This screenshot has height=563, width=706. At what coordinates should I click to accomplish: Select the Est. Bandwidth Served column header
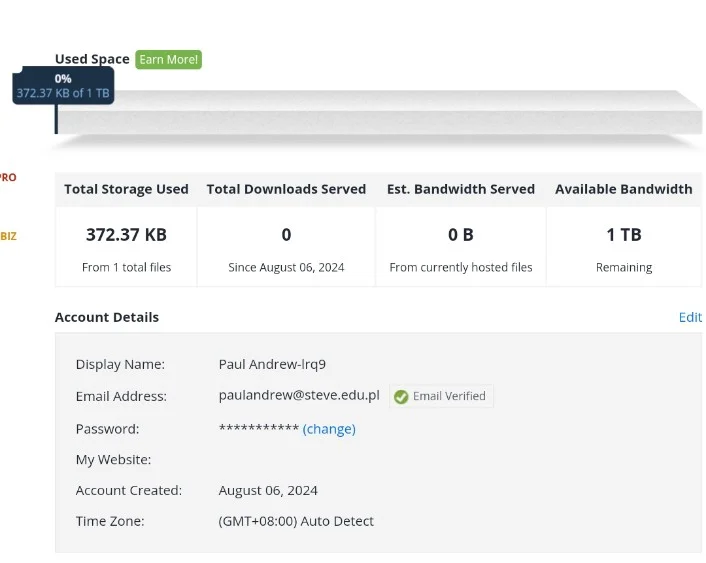point(461,189)
